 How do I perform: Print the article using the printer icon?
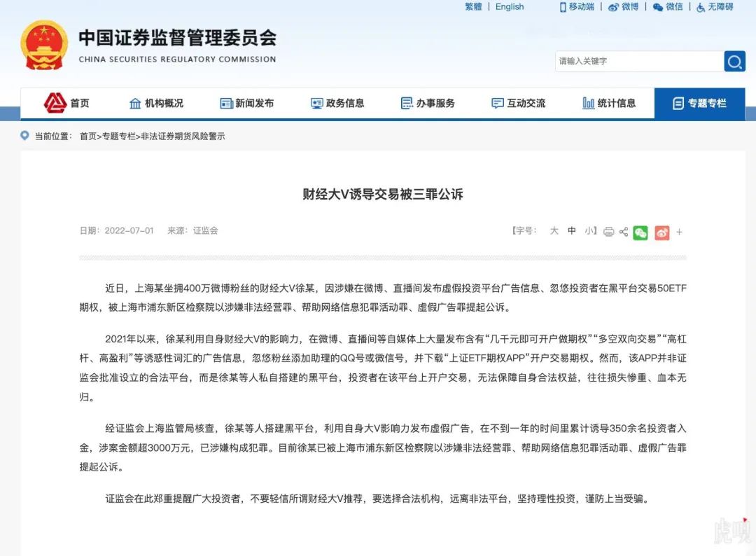tap(608, 232)
